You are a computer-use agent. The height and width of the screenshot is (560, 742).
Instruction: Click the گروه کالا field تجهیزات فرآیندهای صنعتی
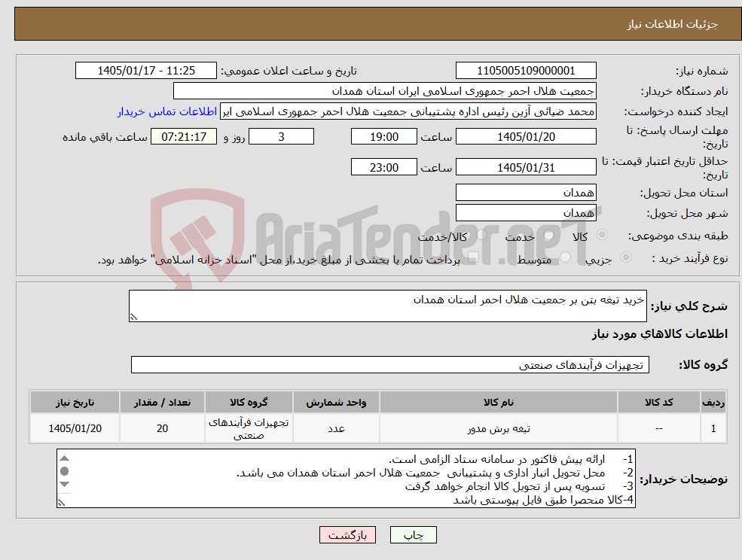[x=390, y=364]
